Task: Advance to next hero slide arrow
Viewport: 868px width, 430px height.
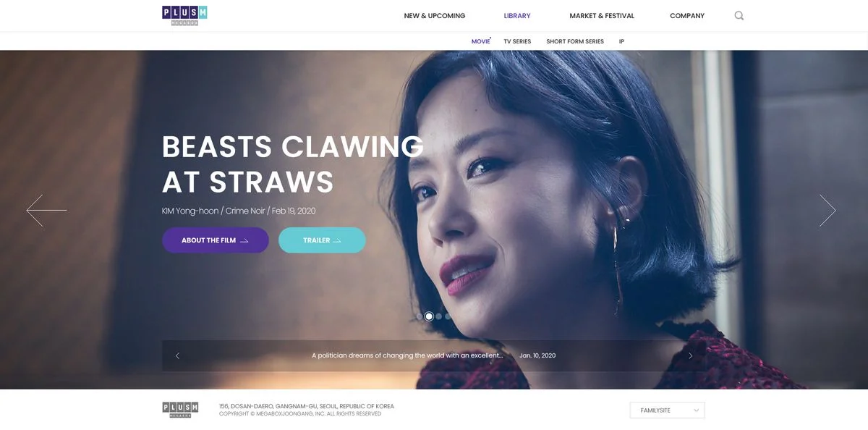Action: point(827,210)
